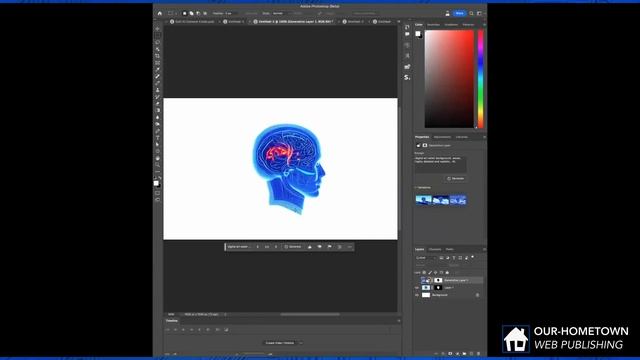Select the Eraser tool
This screenshot has width=640, height=360.
click(158, 104)
